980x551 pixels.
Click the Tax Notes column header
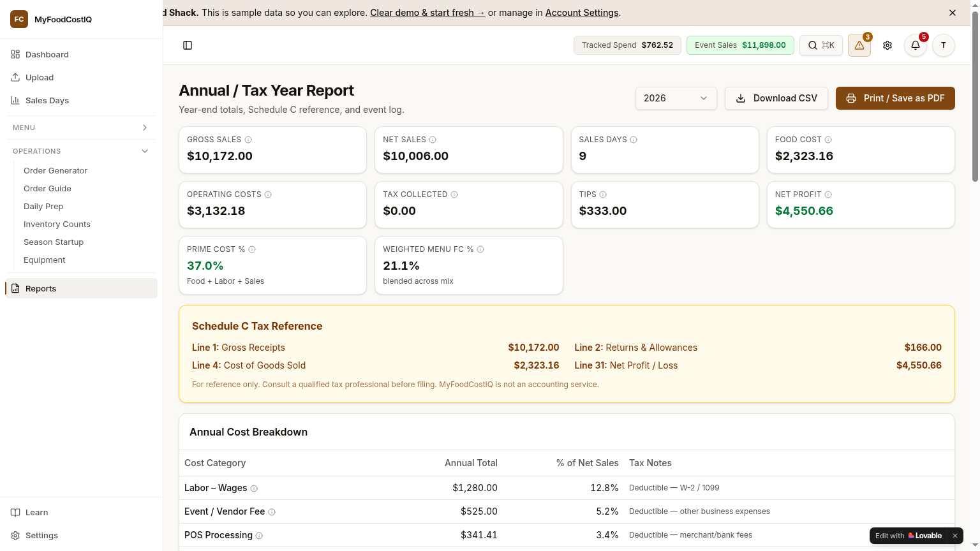tap(650, 463)
